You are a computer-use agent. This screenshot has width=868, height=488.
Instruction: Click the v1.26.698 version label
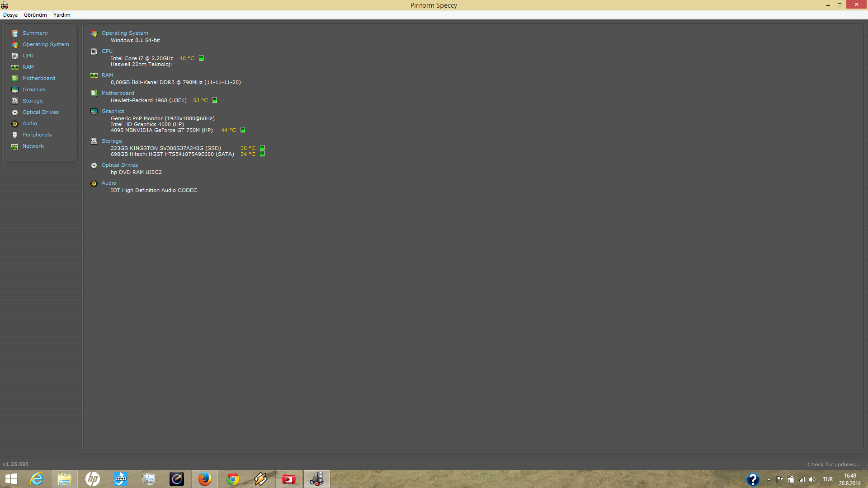coord(15,464)
